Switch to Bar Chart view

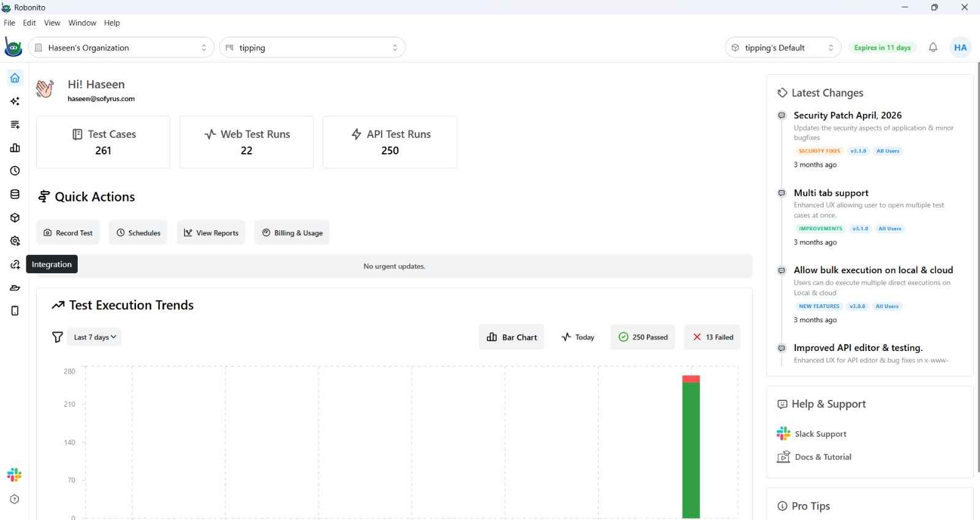pyautogui.click(x=511, y=337)
